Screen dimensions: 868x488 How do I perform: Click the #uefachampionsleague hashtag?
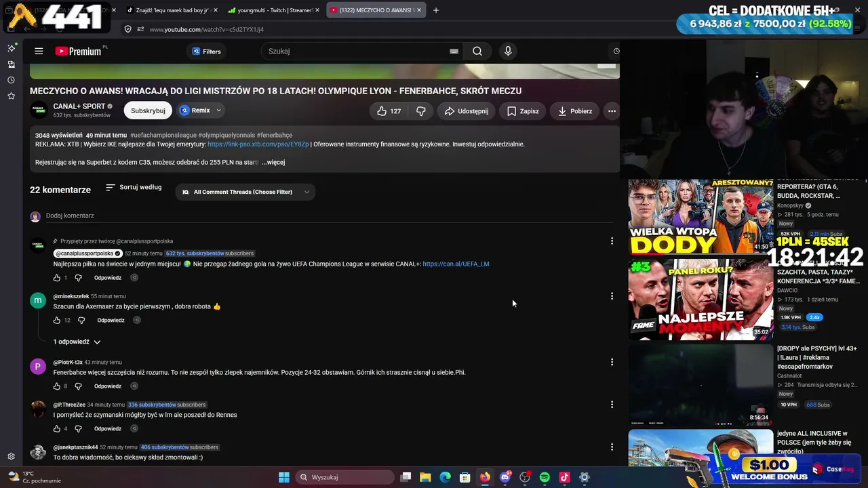(163, 136)
